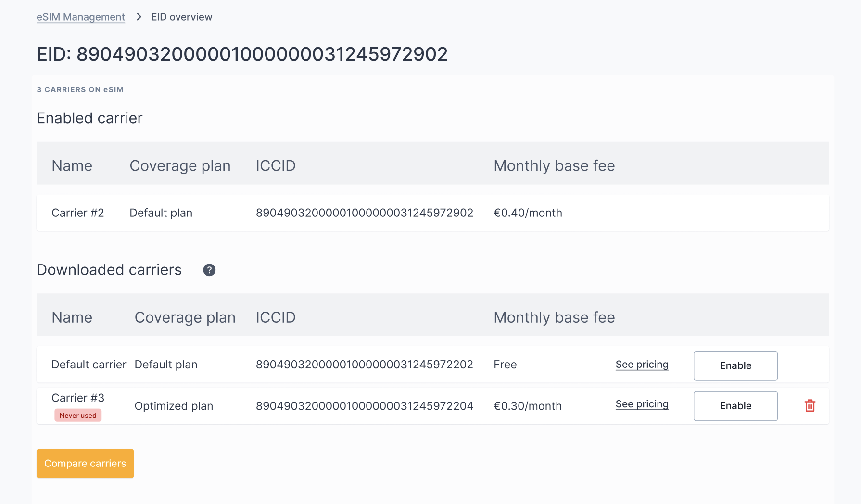Open See pricing for Carrier #3

click(x=642, y=404)
